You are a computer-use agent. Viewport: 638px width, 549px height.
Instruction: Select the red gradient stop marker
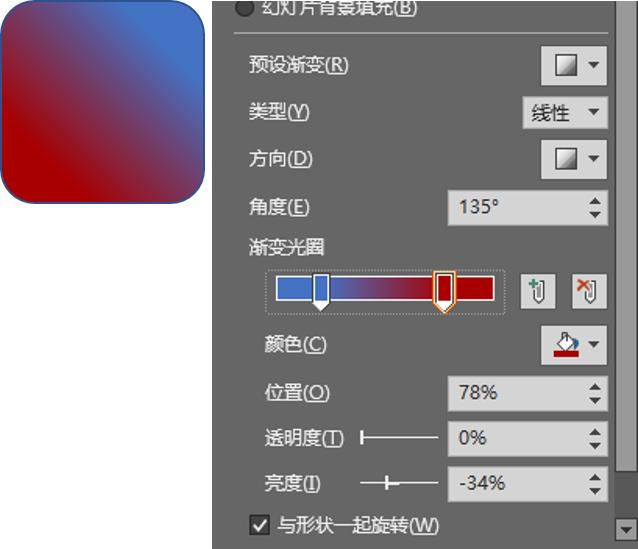coord(444,292)
